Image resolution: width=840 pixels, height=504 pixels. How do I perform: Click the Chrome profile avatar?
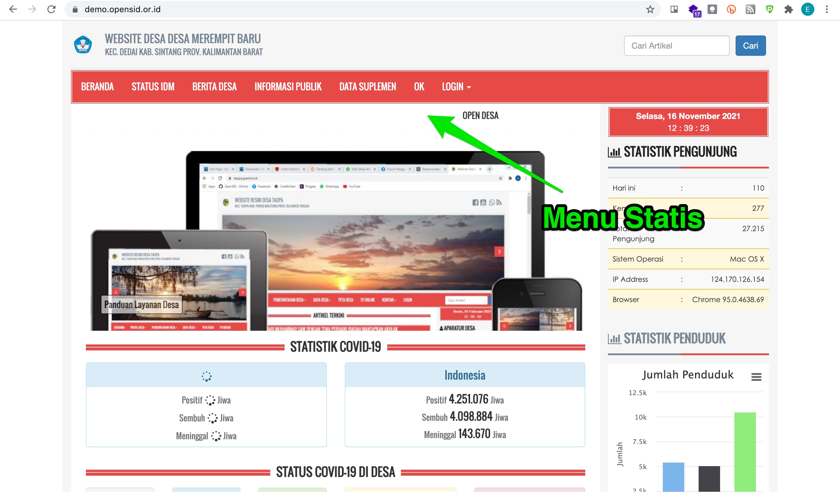tap(808, 9)
